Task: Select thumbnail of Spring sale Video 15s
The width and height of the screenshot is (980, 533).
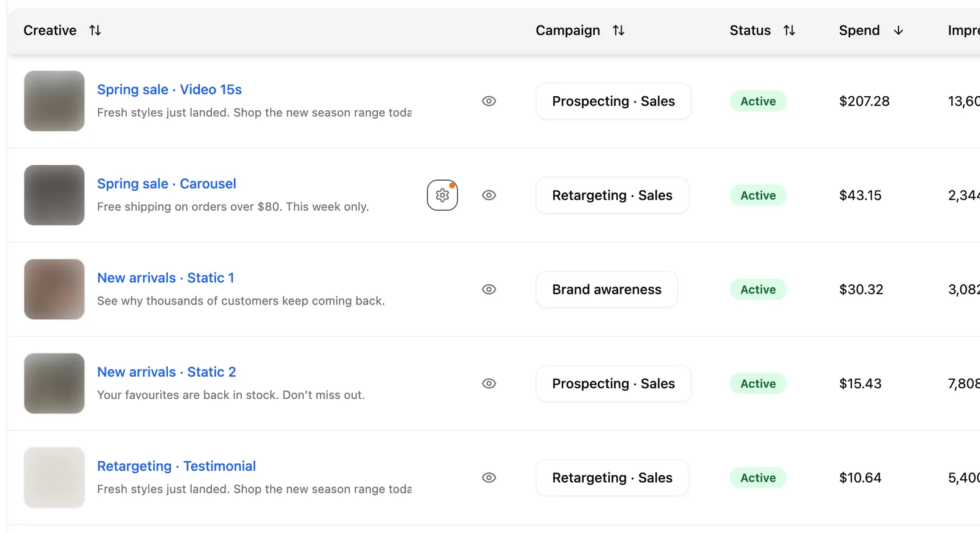Action: 54,101
